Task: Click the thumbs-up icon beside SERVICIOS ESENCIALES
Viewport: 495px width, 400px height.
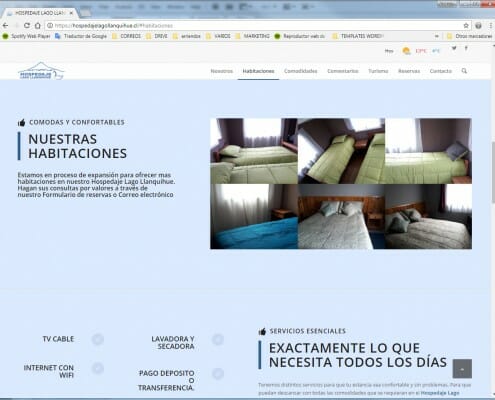Action: (262, 331)
